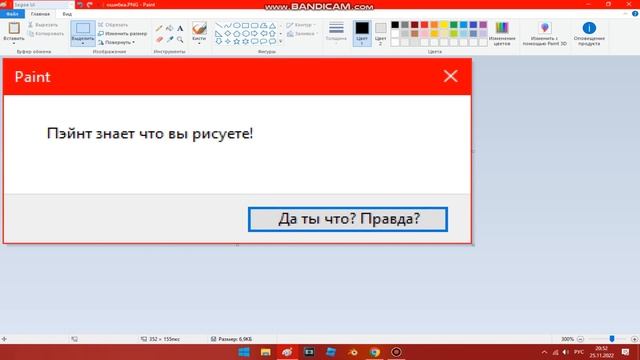Expand the Выделить dropdown arrow

83,43
